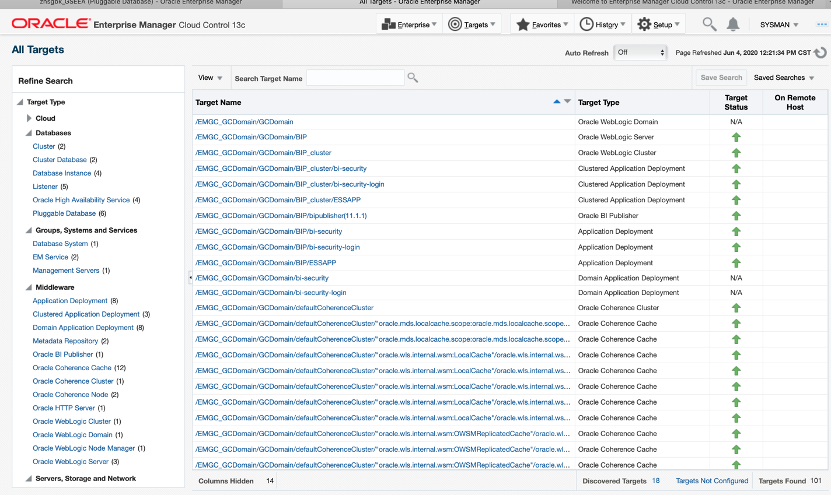Open the History menu
This screenshot has height=496, width=832.
pyautogui.click(x=602, y=24)
